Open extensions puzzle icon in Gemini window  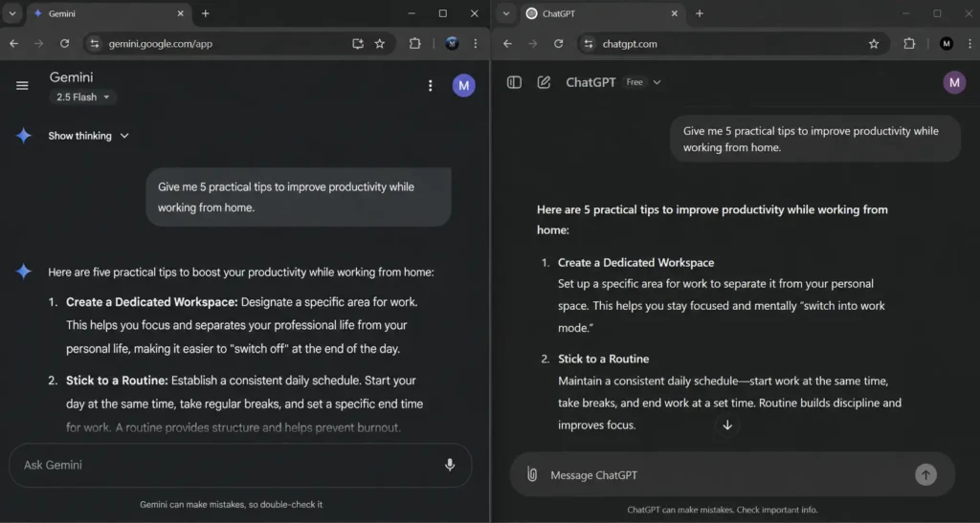click(415, 44)
